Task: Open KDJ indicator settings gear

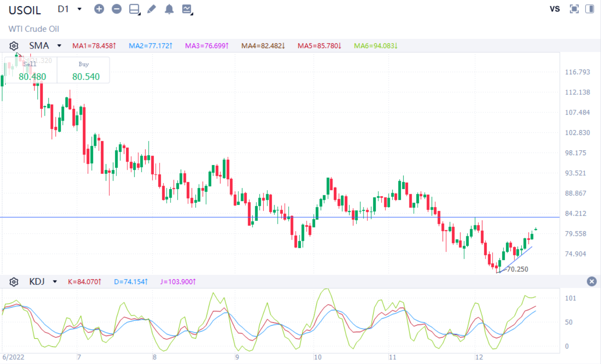Action: 13,282
